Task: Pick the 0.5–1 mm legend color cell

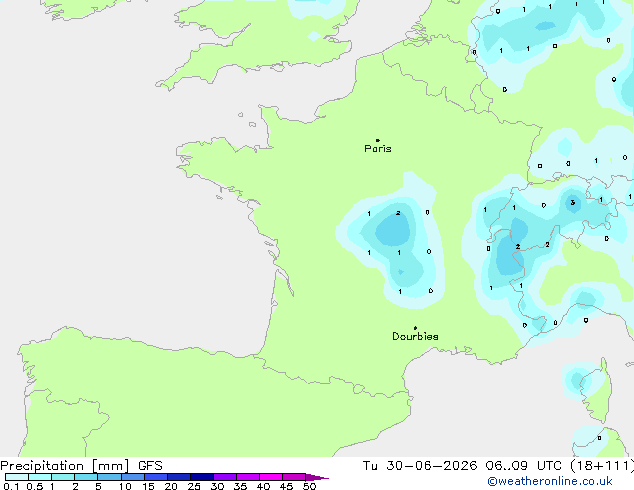Action: point(40,477)
